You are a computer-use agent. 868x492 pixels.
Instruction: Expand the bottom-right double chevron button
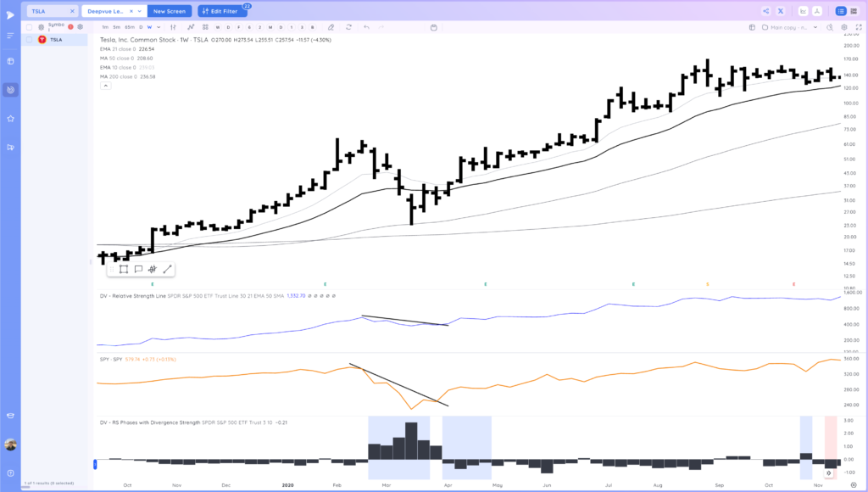tap(829, 473)
